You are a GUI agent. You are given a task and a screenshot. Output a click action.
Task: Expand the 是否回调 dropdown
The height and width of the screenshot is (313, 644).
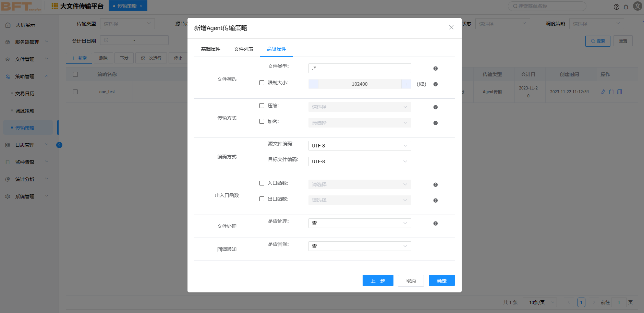[359, 246]
